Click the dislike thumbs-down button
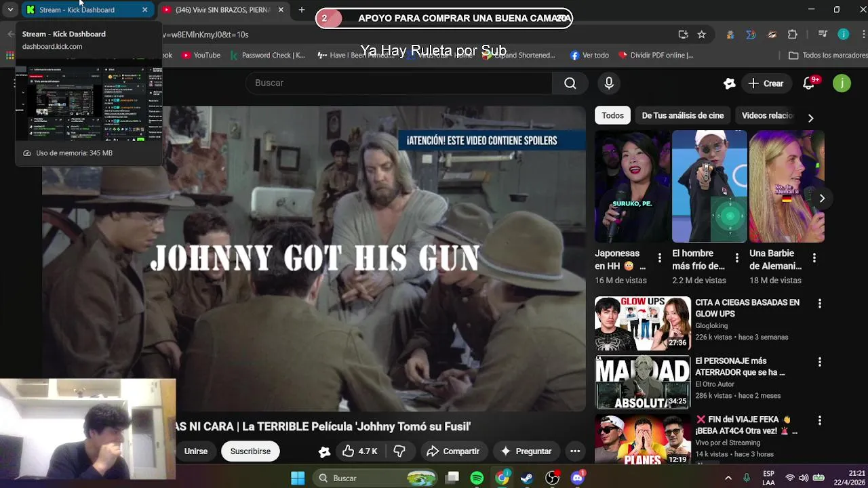Viewport: 868px width, 488px height. coord(399,451)
